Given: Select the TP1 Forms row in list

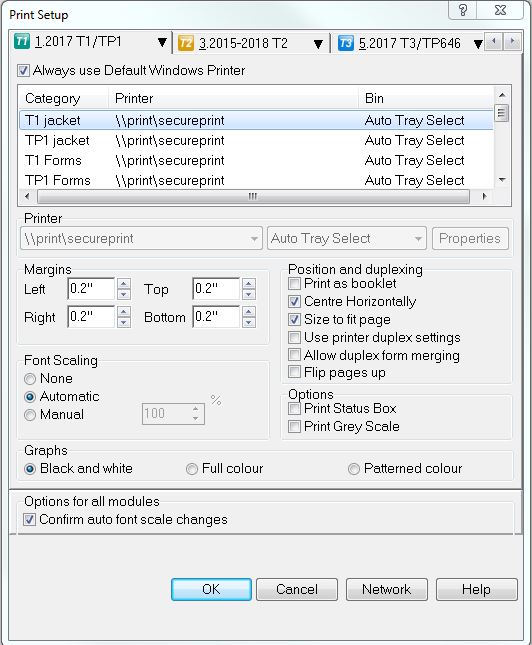Looking at the screenshot, I should tap(256, 181).
